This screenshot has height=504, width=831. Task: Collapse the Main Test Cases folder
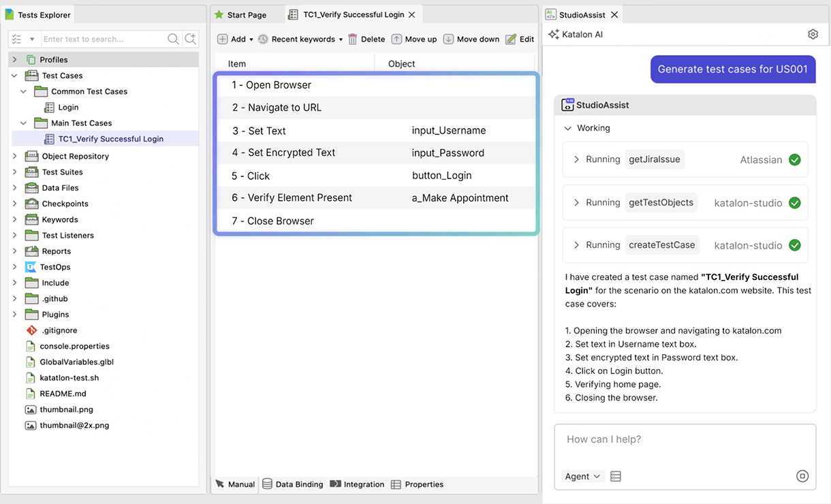(24, 123)
